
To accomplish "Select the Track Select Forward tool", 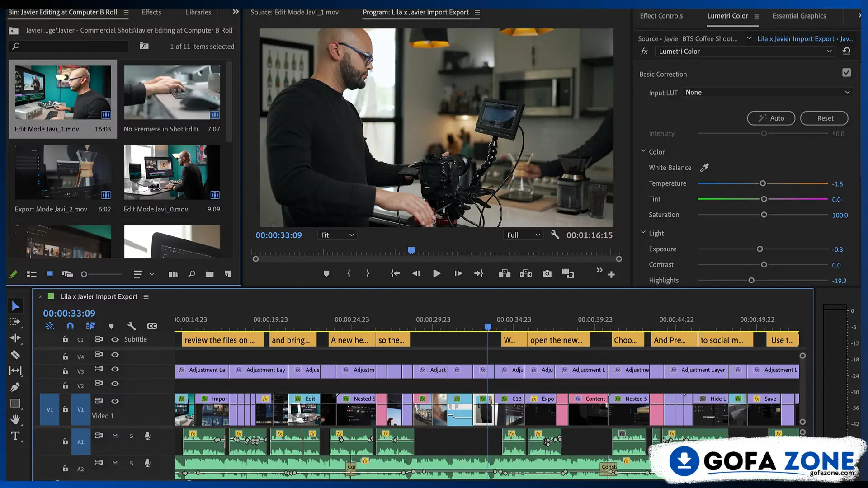I will click(15, 322).
